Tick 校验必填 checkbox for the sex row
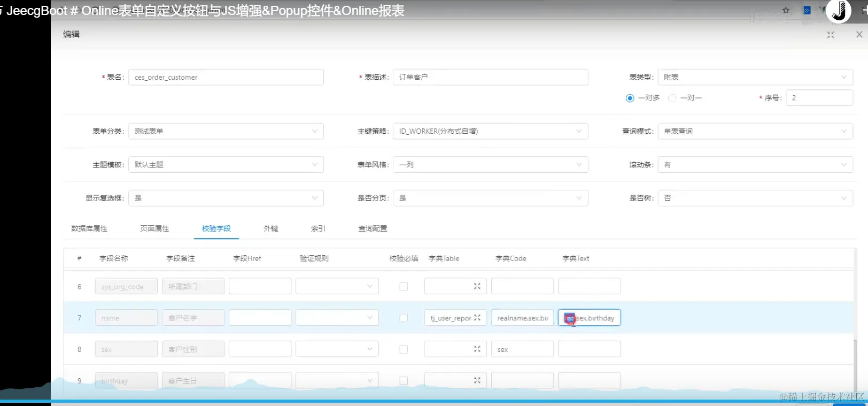Image resolution: width=868 pixels, height=406 pixels. click(x=404, y=349)
